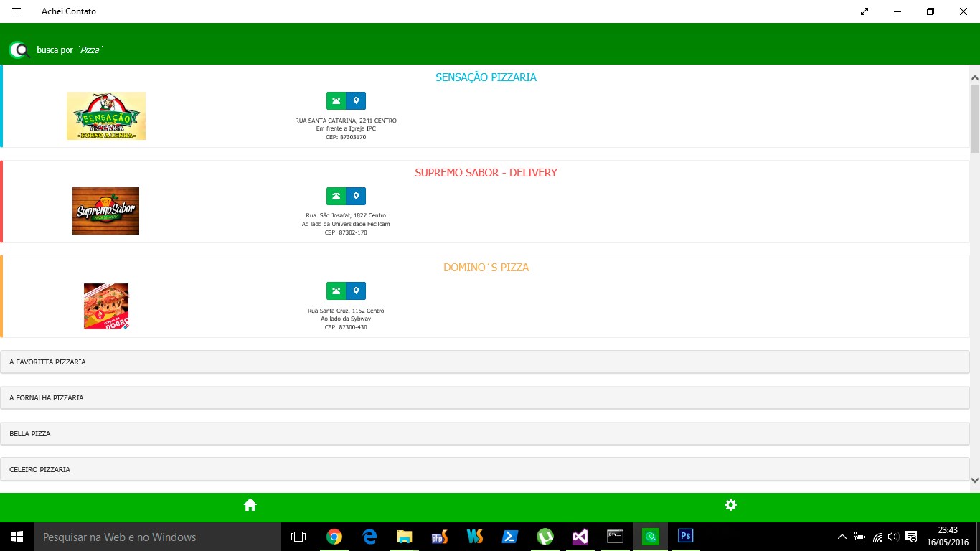Open WebStorm from taskbar
The height and width of the screenshot is (551, 980).
[475, 537]
